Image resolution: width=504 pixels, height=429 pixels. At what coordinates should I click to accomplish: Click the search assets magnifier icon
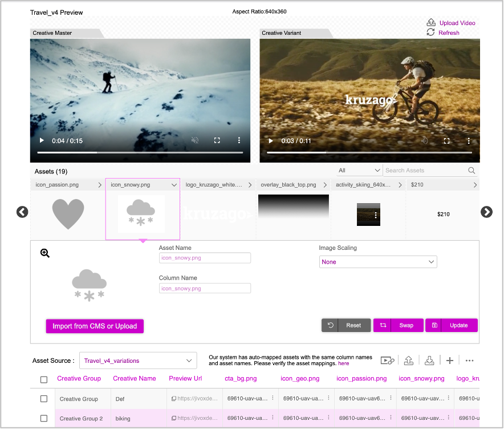point(472,171)
